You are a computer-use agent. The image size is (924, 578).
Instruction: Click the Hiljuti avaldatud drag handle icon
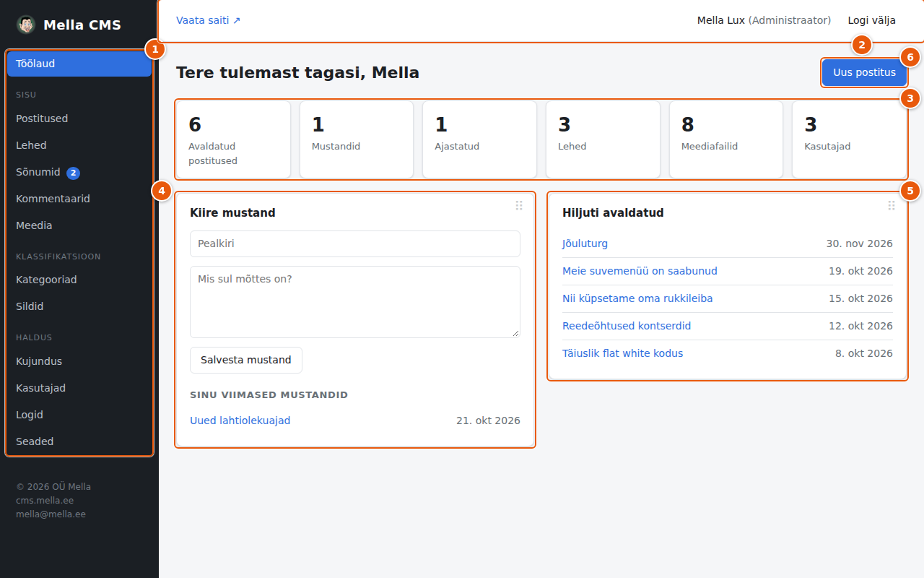pos(892,205)
